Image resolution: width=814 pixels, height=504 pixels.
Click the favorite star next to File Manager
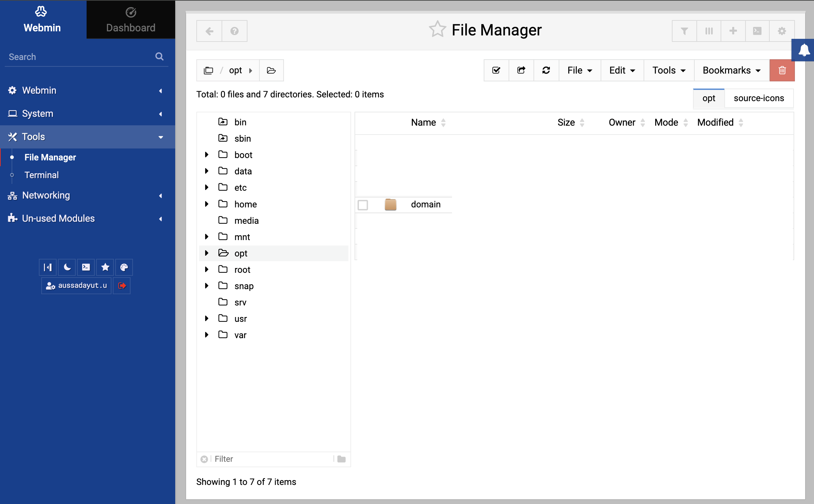(x=437, y=30)
